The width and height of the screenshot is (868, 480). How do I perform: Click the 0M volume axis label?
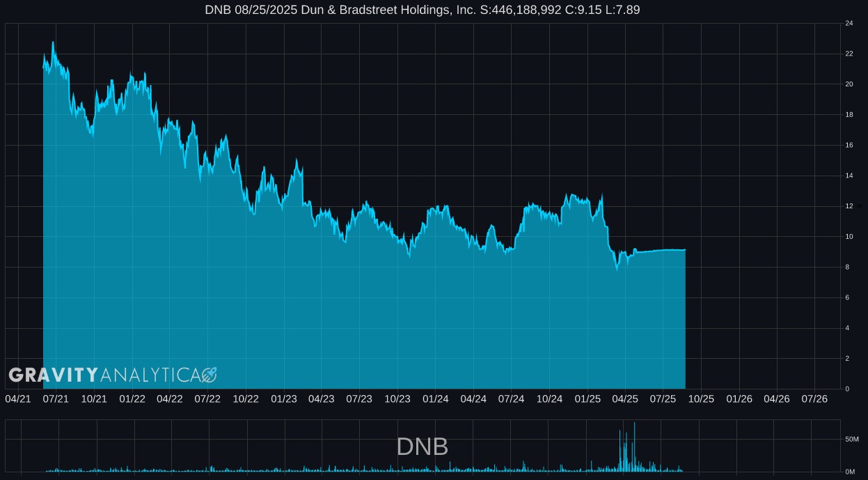tap(850, 472)
